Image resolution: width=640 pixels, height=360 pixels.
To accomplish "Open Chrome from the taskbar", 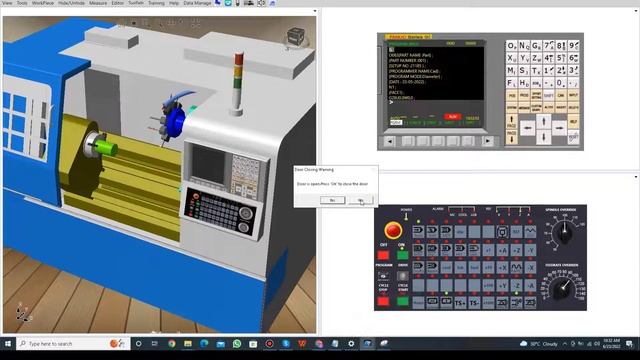I will coord(172,344).
